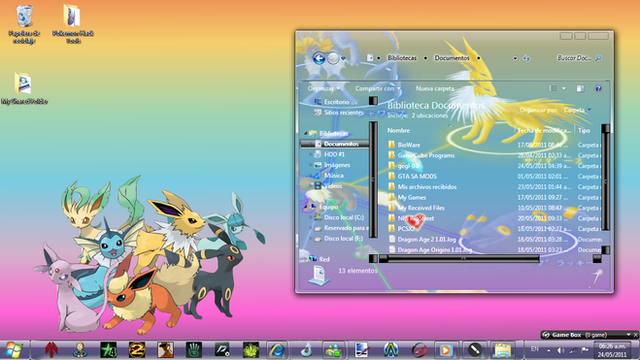Launch the Need for Speed taskbar icon

(x=222, y=350)
